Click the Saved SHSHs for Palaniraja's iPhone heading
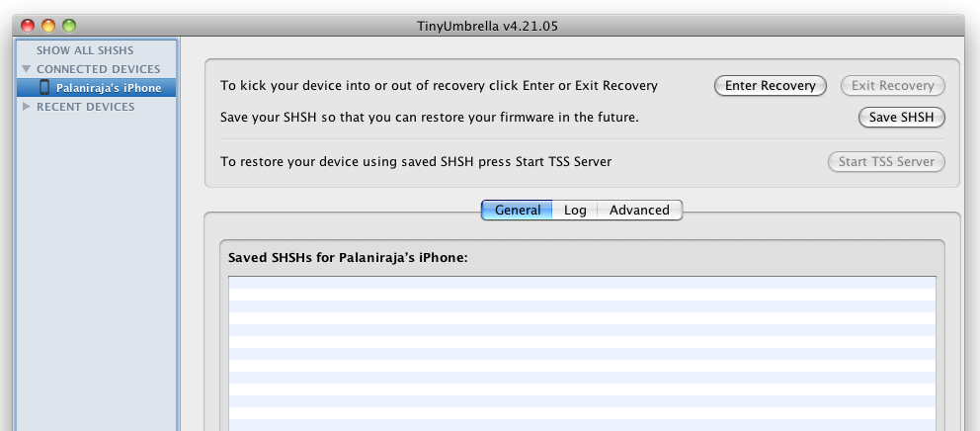Image resolution: width=980 pixels, height=431 pixels. [x=348, y=257]
